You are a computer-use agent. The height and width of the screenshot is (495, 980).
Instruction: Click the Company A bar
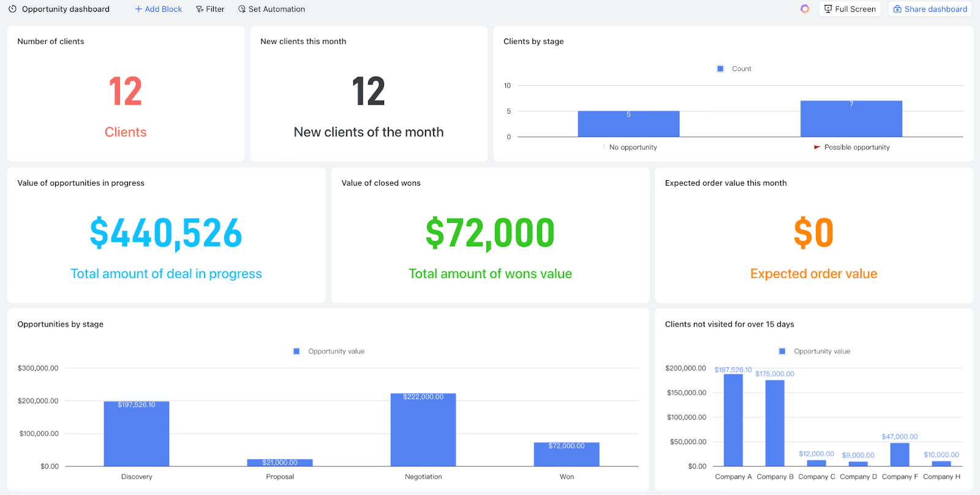point(733,420)
